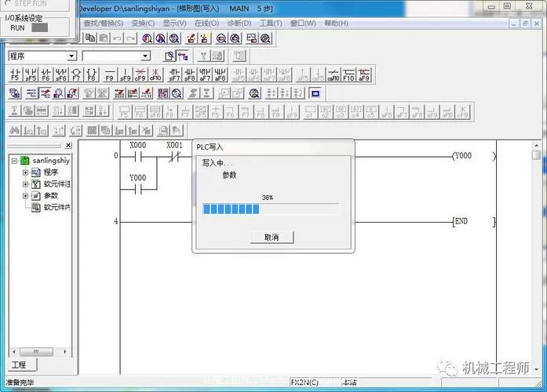This screenshot has height=392, width=547.
Task: Expand the 参数 tree node
Action: [25, 195]
